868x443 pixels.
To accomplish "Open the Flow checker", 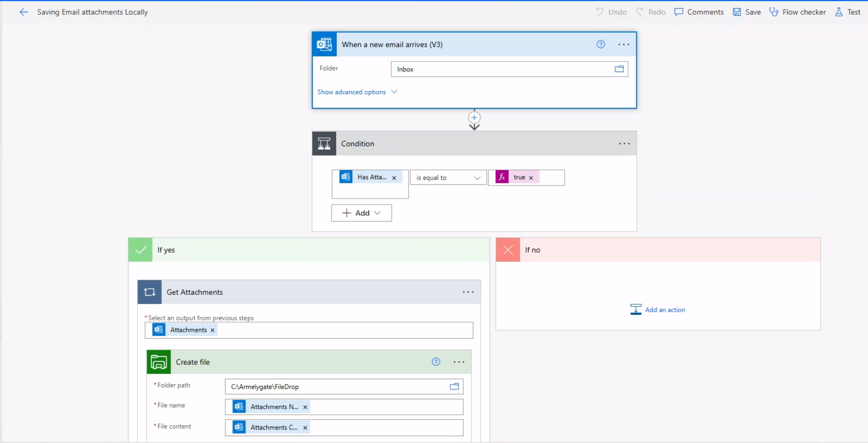I will [797, 12].
